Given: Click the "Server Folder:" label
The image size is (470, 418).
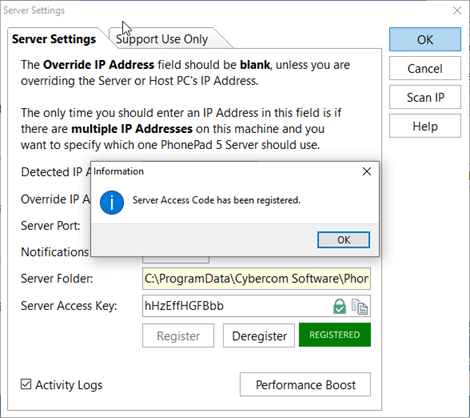Looking at the screenshot, I should [57, 278].
